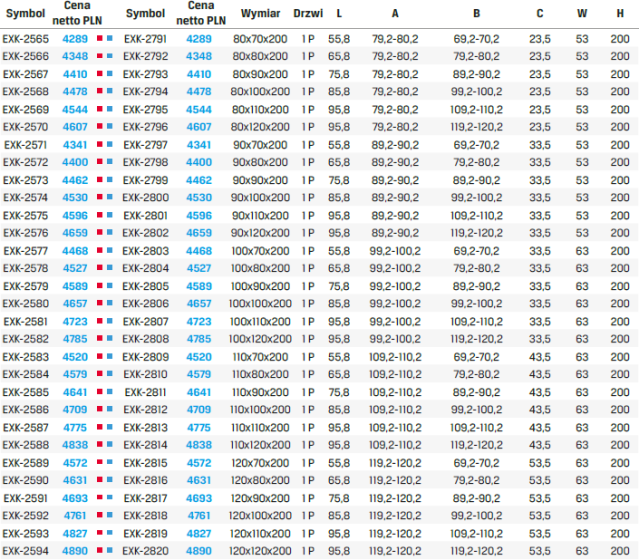639x560 pixels.
Task: Click the red square in the EXK-2575 row
Action: [99, 215]
